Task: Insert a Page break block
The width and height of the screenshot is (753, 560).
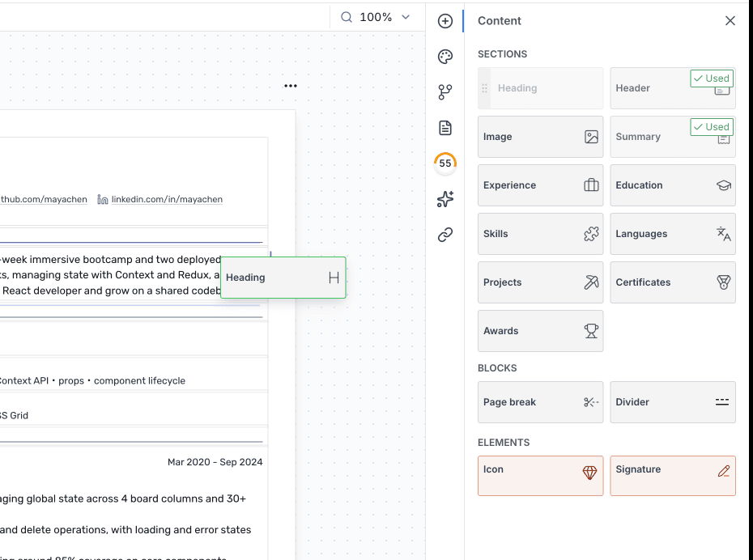Action: 540,402
